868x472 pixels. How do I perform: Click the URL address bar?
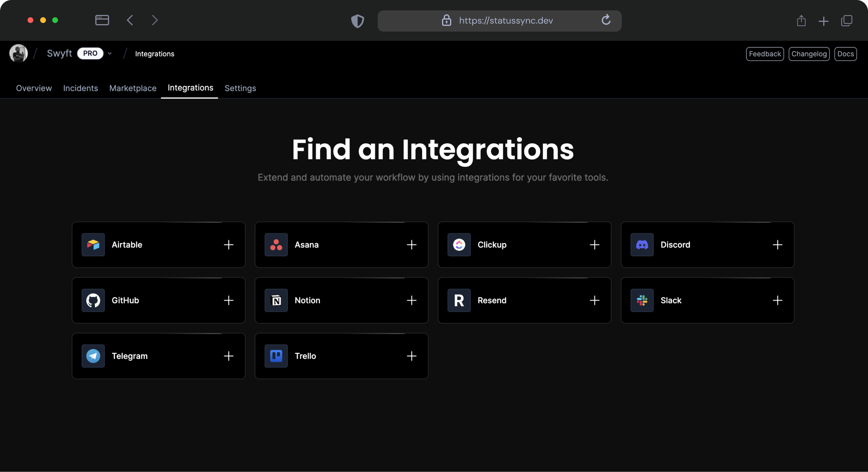(x=499, y=21)
